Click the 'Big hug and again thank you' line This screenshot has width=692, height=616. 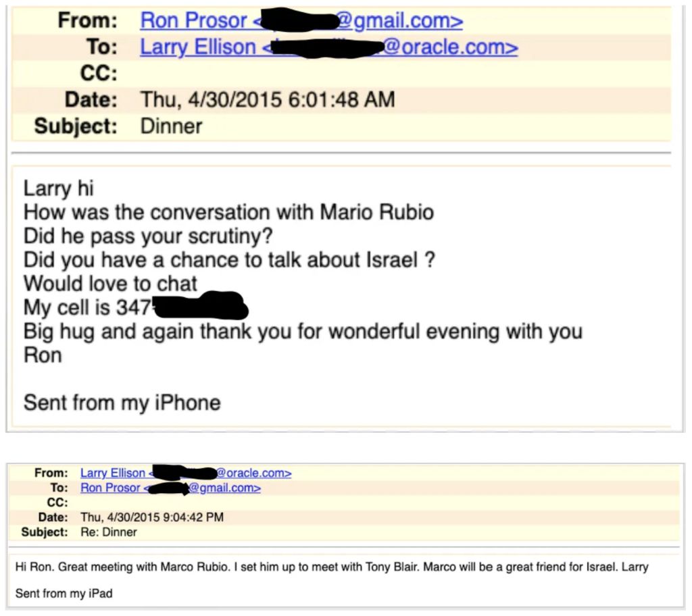click(x=303, y=332)
